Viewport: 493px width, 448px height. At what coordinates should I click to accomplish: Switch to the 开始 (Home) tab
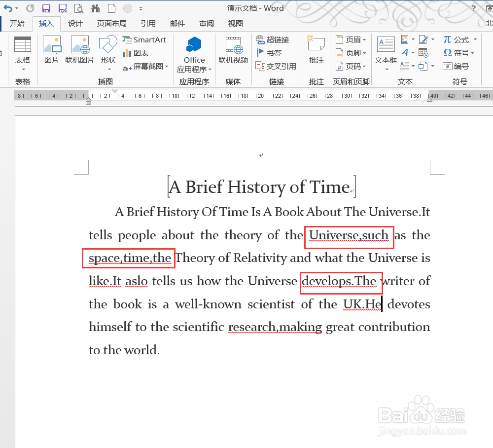click(x=17, y=24)
